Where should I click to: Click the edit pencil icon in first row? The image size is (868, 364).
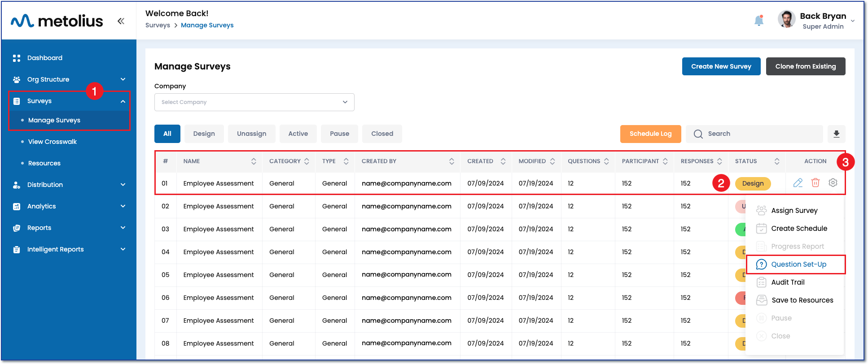click(798, 183)
